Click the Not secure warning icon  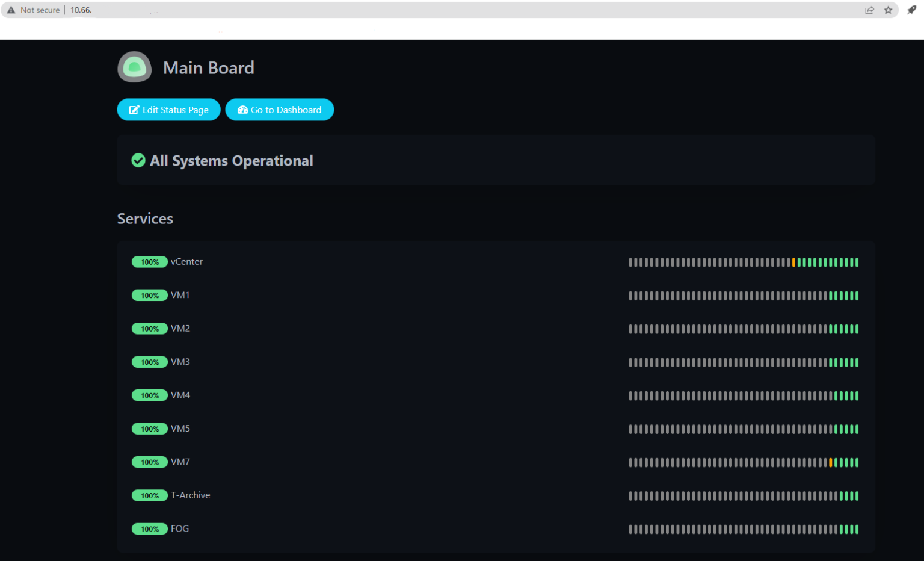click(x=11, y=10)
